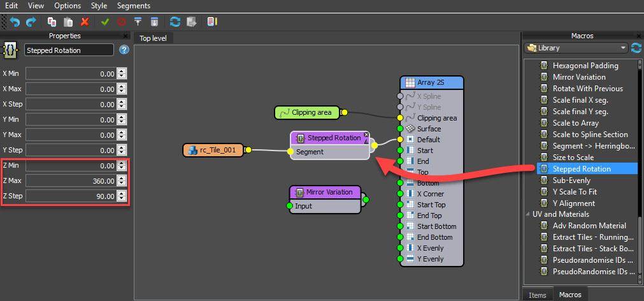Click the X Min value field

70,74
